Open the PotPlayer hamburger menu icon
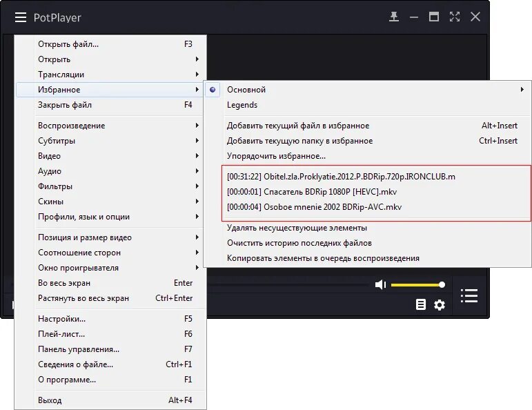Screen dimensions: 532x410 pos(21,17)
